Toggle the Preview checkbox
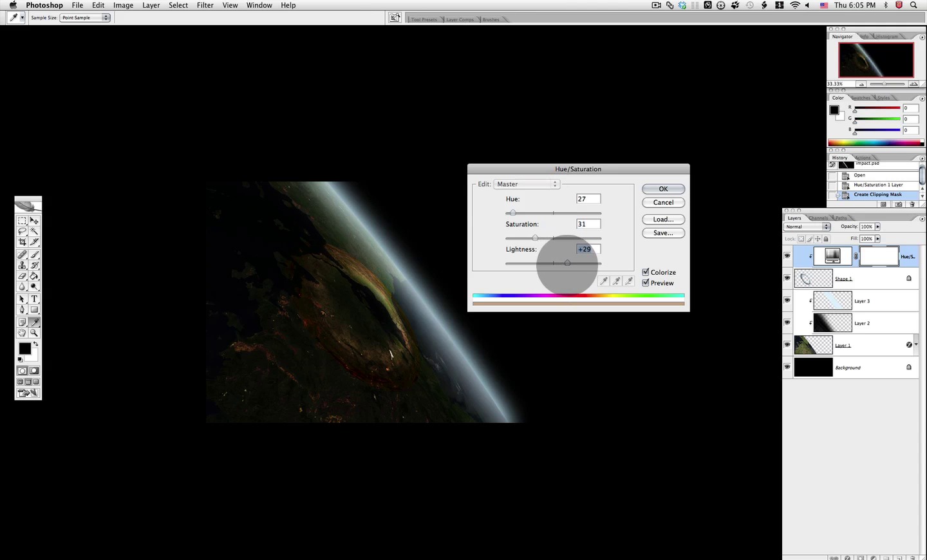Image resolution: width=927 pixels, height=560 pixels. [x=646, y=283]
